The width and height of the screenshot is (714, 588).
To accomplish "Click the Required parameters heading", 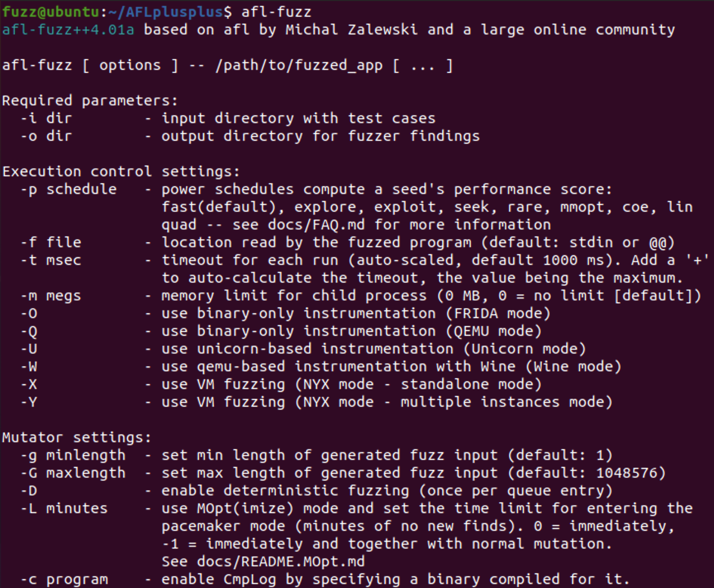I will (90, 101).
